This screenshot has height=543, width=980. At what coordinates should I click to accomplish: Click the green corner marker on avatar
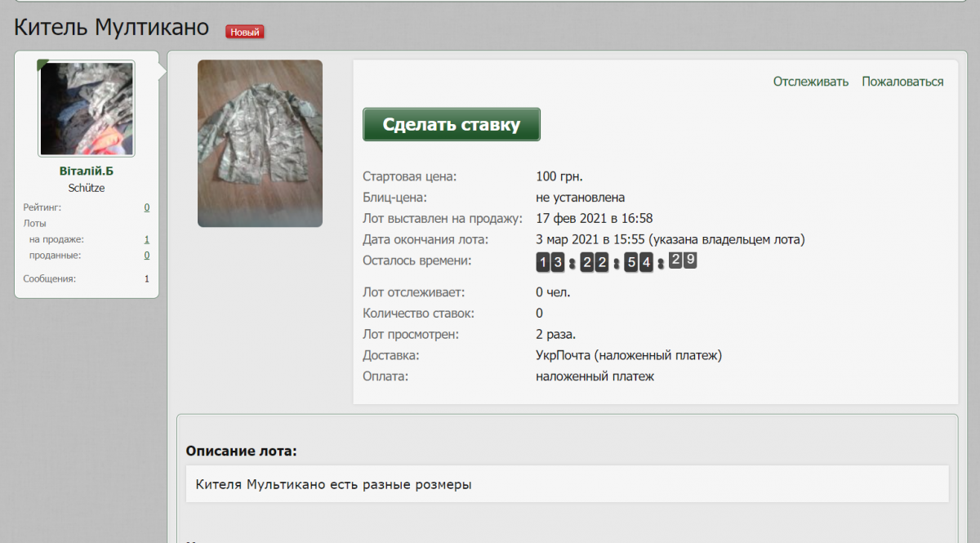coord(42,64)
